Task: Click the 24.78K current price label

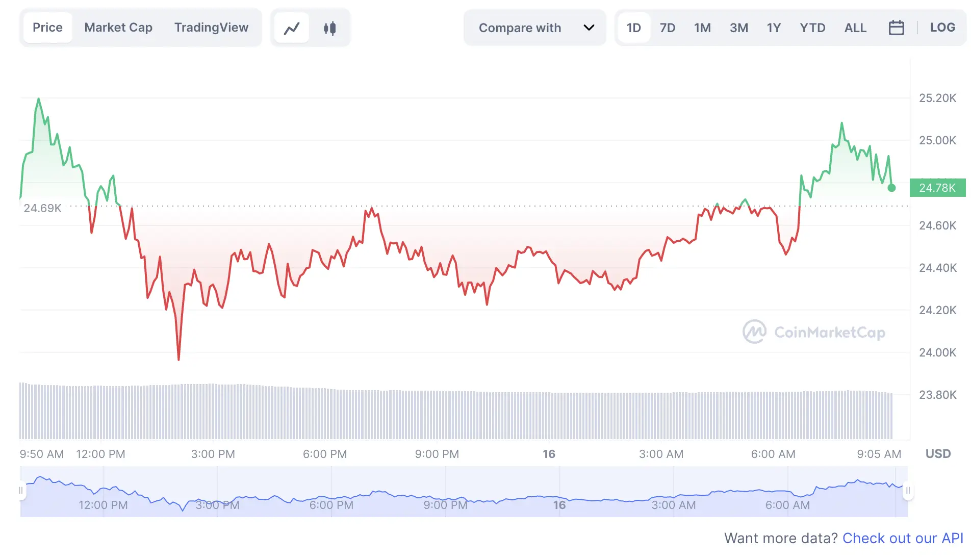Action: coord(937,188)
